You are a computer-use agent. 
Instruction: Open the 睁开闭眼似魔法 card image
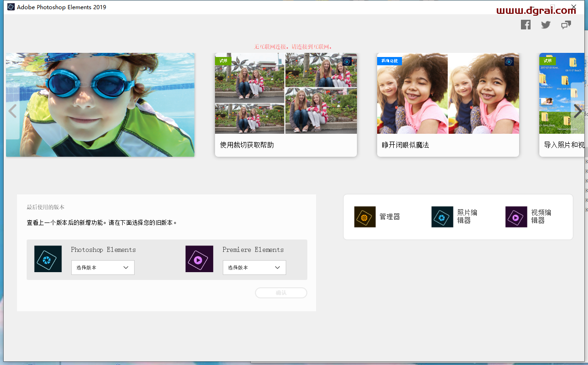448,93
